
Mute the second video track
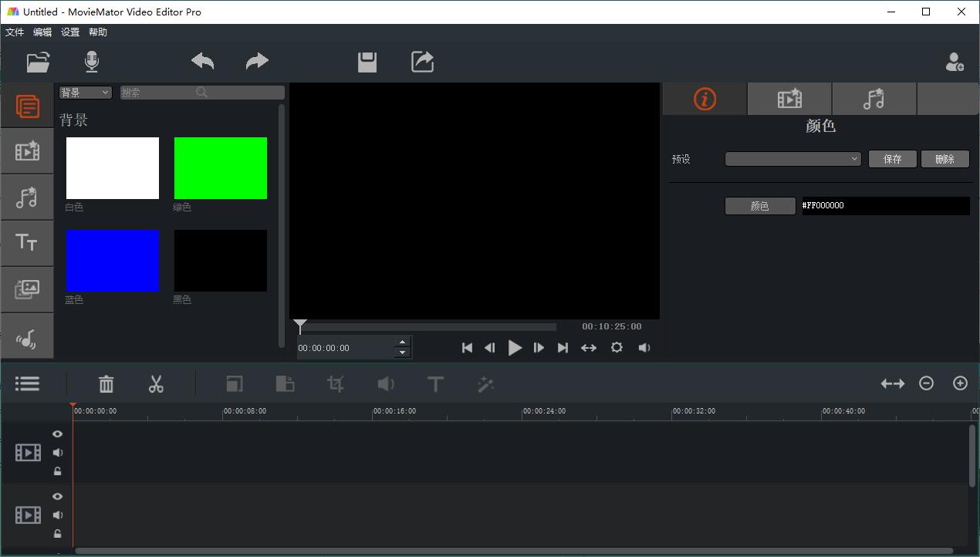58,515
